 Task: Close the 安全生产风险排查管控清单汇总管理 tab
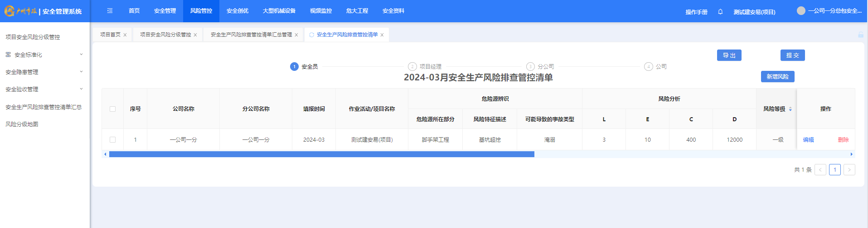[296, 35]
